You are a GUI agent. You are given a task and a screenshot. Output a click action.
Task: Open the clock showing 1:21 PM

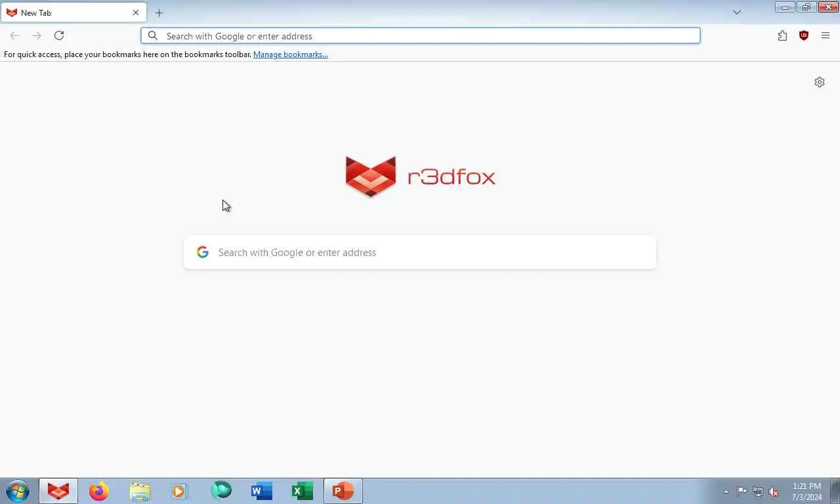(x=807, y=492)
